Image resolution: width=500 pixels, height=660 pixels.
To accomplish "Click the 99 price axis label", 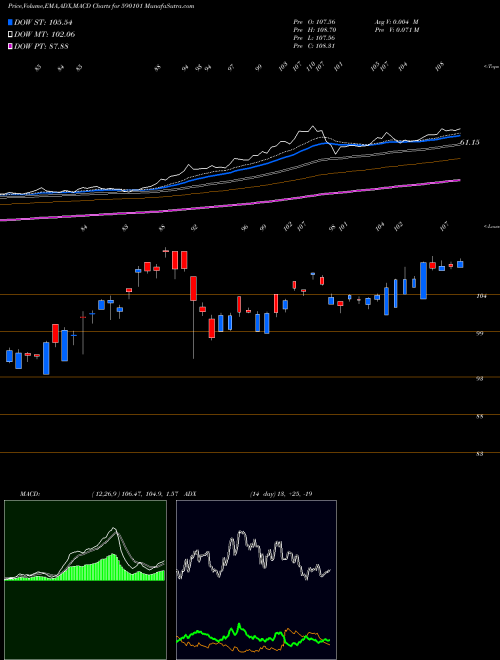I will pyautogui.click(x=482, y=333).
